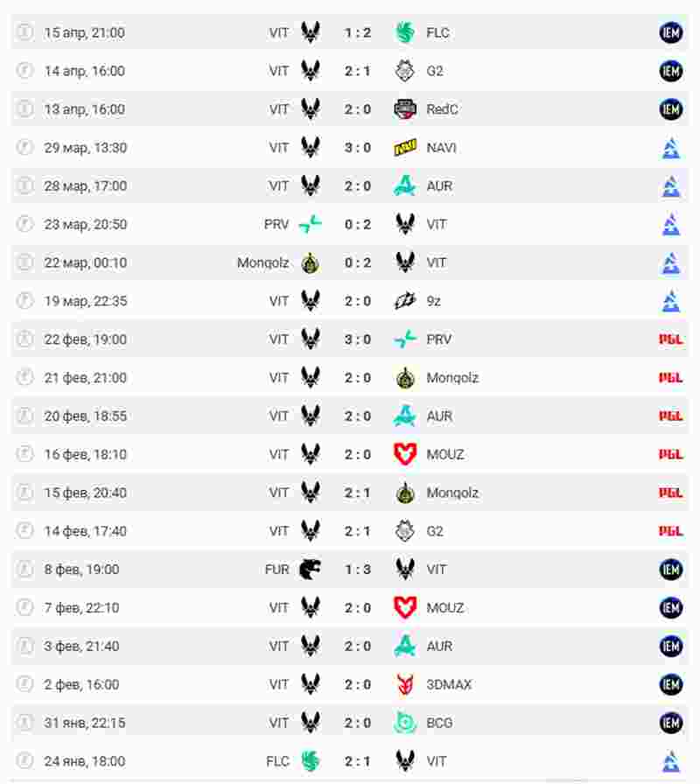Click the PRV logo in the 23 мар match
Screen dimensions: 700x784
point(310,225)
